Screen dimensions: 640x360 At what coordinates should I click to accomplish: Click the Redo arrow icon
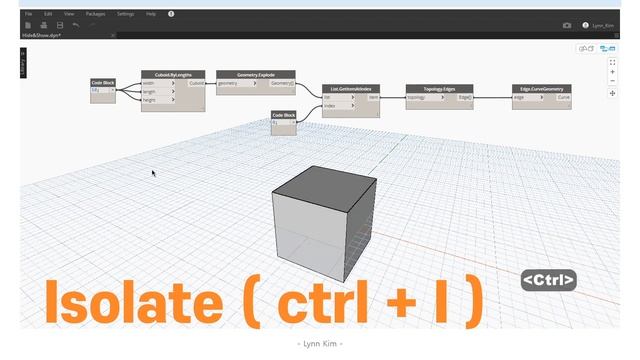pyautogui.click(x=92, y=25)
